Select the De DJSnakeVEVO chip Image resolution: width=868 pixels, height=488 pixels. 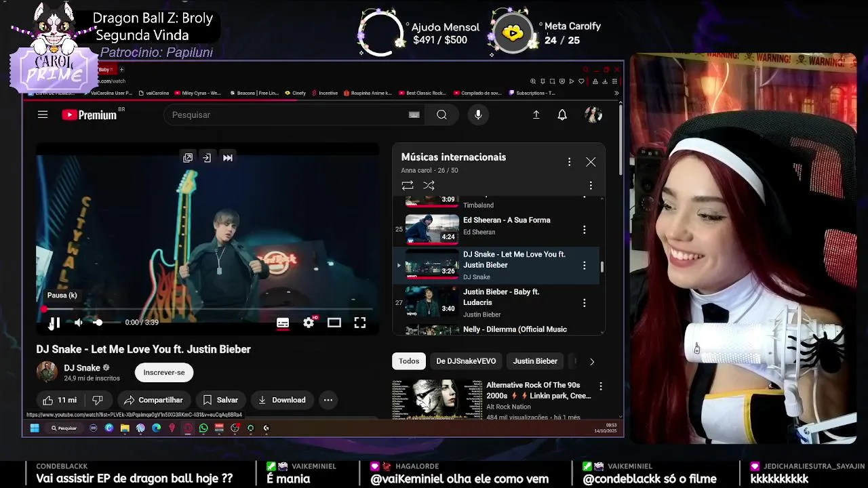(x=466, y=361)
